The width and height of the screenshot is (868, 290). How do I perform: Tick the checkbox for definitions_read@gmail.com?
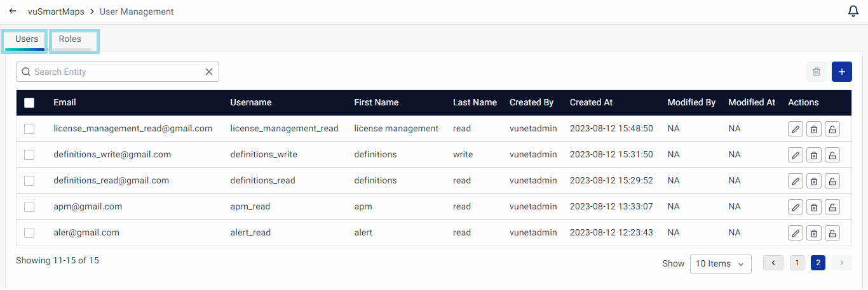click(29, 181)
